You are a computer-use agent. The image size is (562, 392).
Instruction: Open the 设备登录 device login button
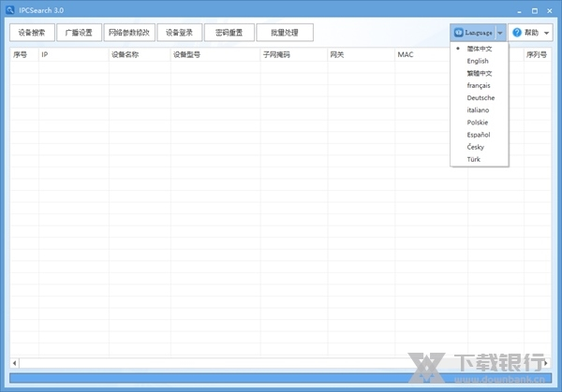click(x=179, y=33)
